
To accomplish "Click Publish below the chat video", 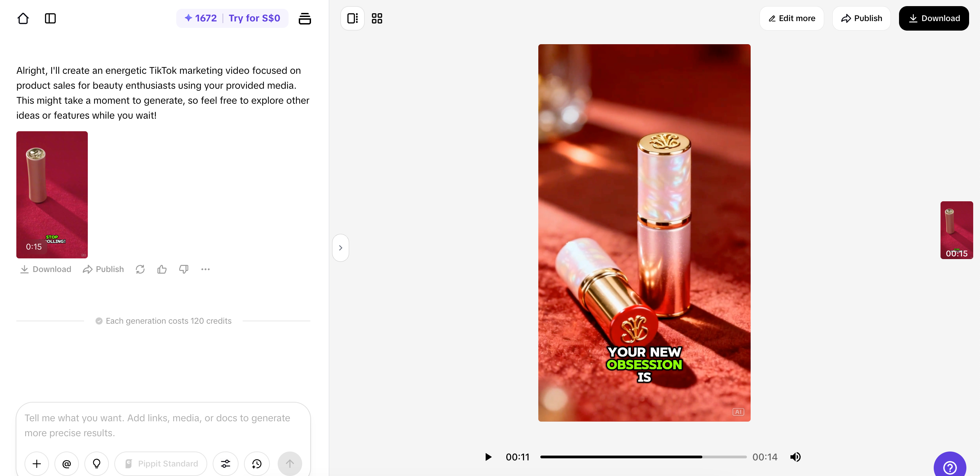I will pos(103,269).
